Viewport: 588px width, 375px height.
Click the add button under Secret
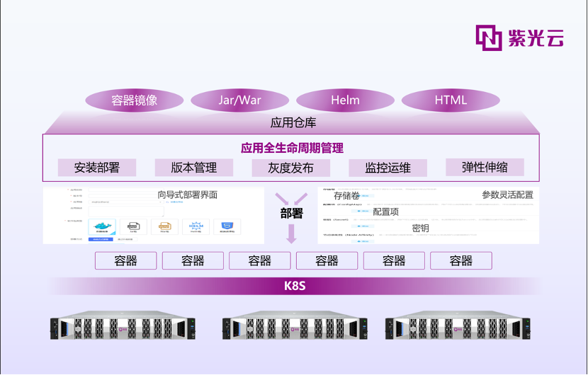(362, 227)
